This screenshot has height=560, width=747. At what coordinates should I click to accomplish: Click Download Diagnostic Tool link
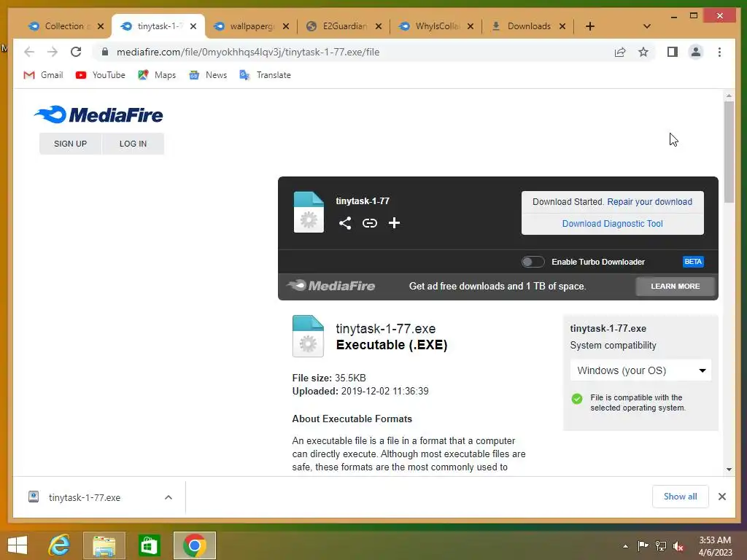pyautogui.click(x=612, y=224)
